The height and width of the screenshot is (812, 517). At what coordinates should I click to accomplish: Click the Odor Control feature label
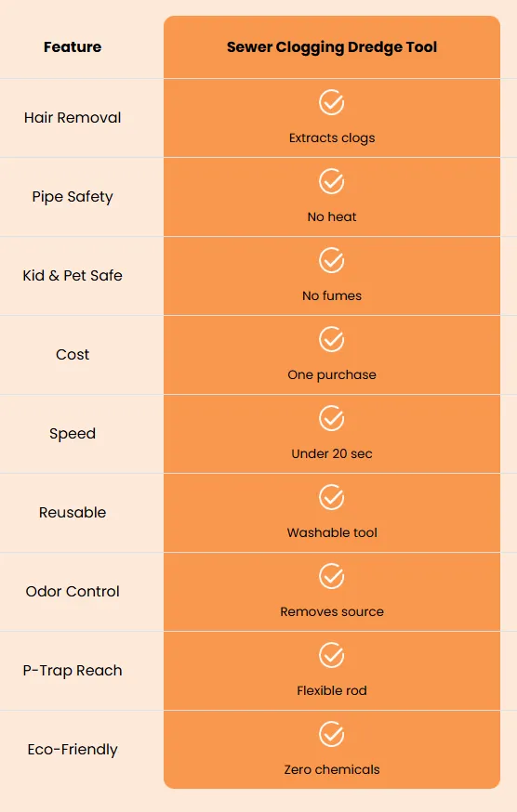click(73, 592)
